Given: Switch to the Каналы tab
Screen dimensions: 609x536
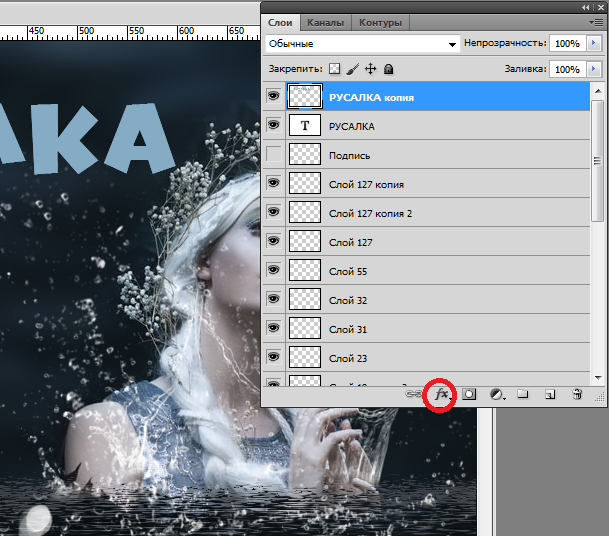Looking at the screenshot, I should [x=326, y=22].
